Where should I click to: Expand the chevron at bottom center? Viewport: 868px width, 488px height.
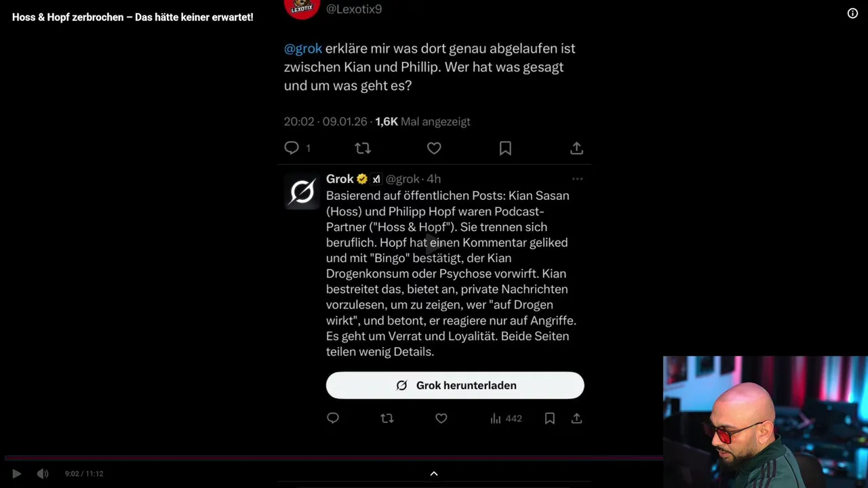click(x=434, y=474)
